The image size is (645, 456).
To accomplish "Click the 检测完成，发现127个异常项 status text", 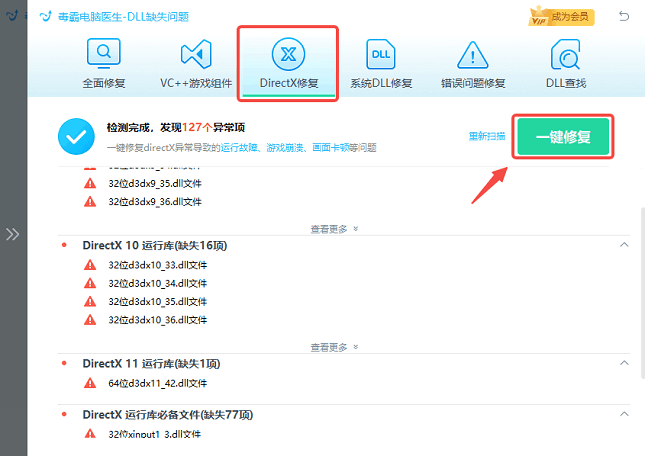I will click(x=176, y=127).
